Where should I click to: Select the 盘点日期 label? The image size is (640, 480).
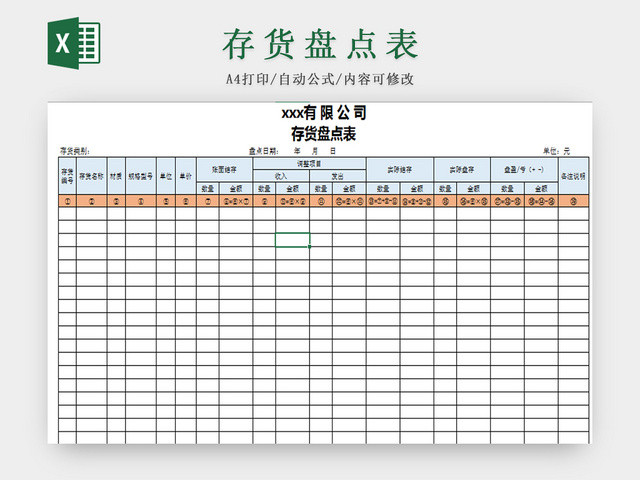pos(264,151)
